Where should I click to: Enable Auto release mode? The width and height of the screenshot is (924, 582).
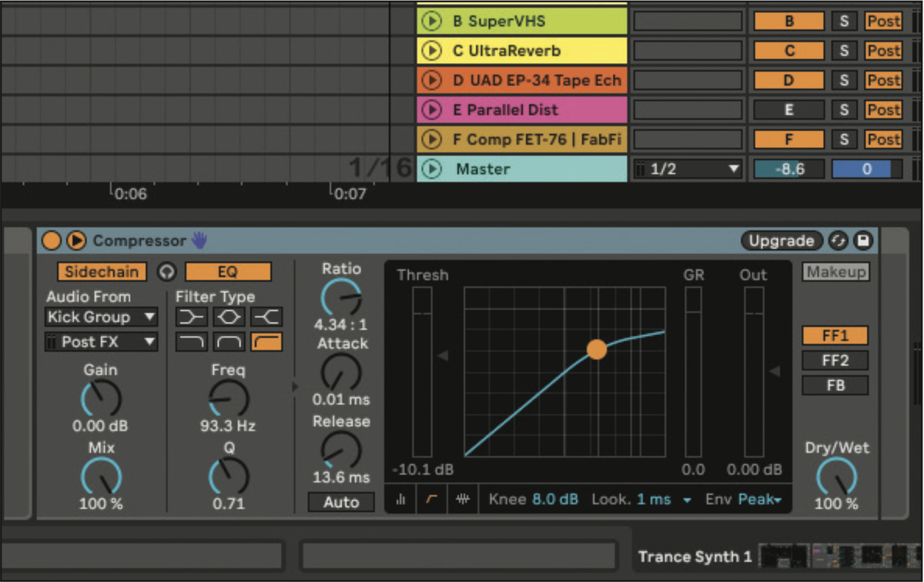(x=340, y=502)
